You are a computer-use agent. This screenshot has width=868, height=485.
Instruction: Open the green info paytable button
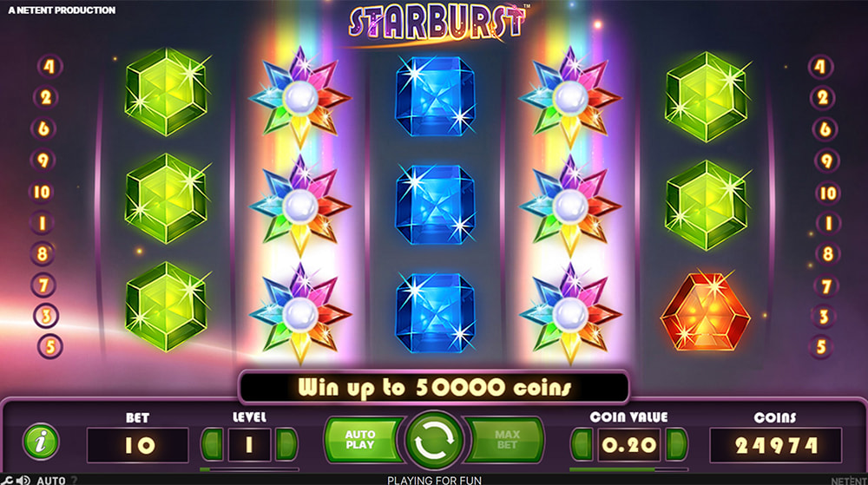click(x=41, y=442)
